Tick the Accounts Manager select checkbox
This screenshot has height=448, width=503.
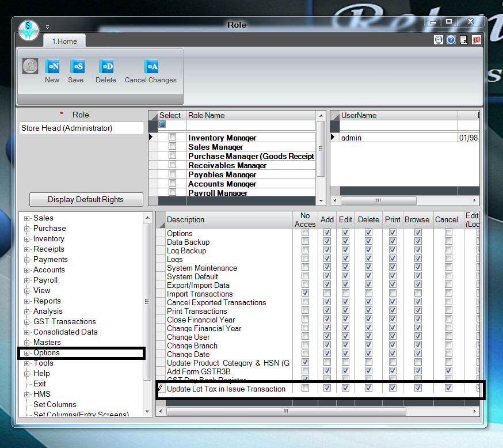click(x=172, y=183)
